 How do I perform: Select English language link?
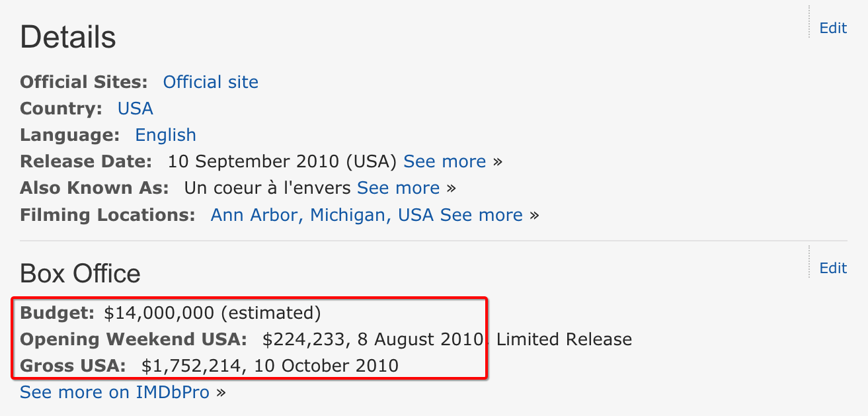(166, 135)
